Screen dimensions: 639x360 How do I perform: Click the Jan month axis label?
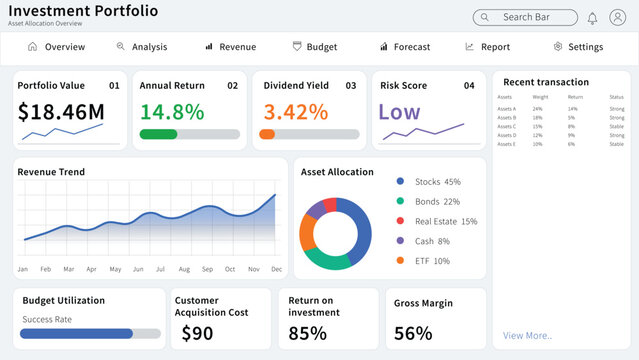(x=23, y=269)
